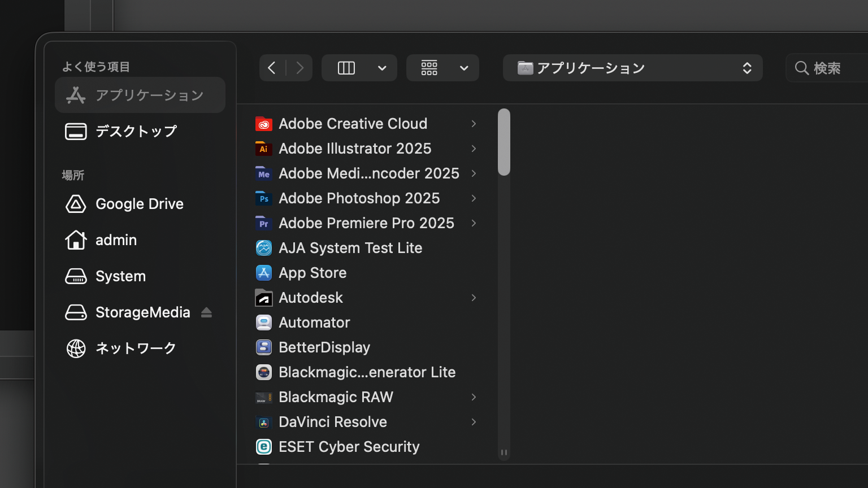Select the BetterDisplay app icon
This screenshot has width=868, height=488.
tap(263, 347)
